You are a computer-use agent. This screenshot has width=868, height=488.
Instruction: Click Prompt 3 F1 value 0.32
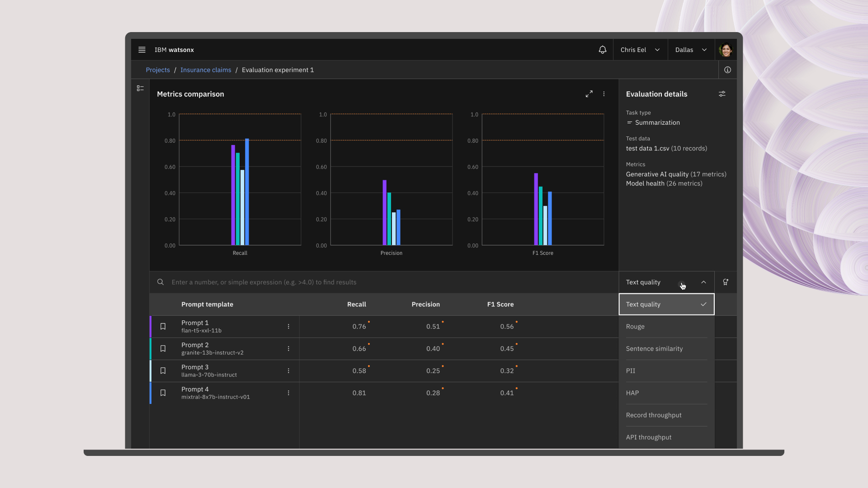tap(507, 371)
